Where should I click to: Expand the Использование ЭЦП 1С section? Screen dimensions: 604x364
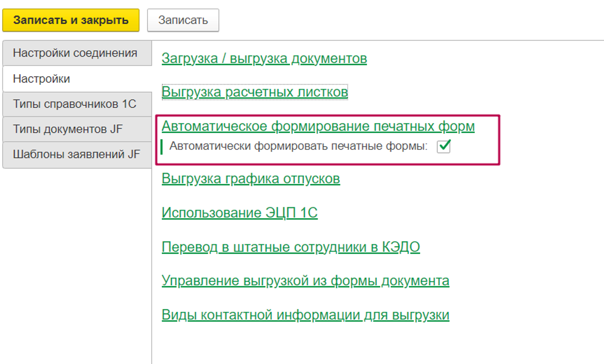point(239,213)
